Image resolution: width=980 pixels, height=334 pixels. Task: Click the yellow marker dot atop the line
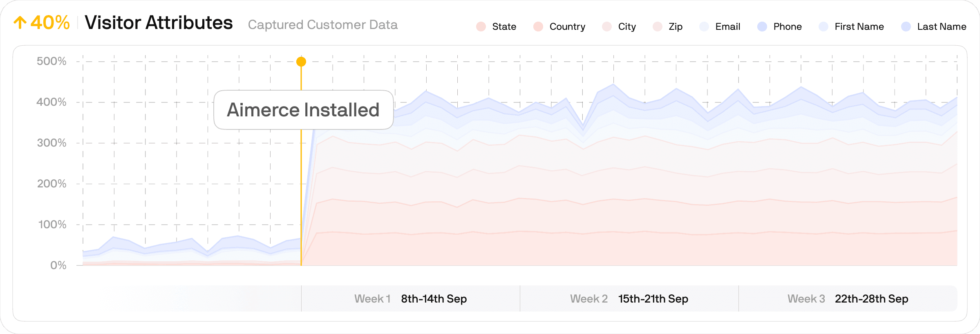[301, 62]
